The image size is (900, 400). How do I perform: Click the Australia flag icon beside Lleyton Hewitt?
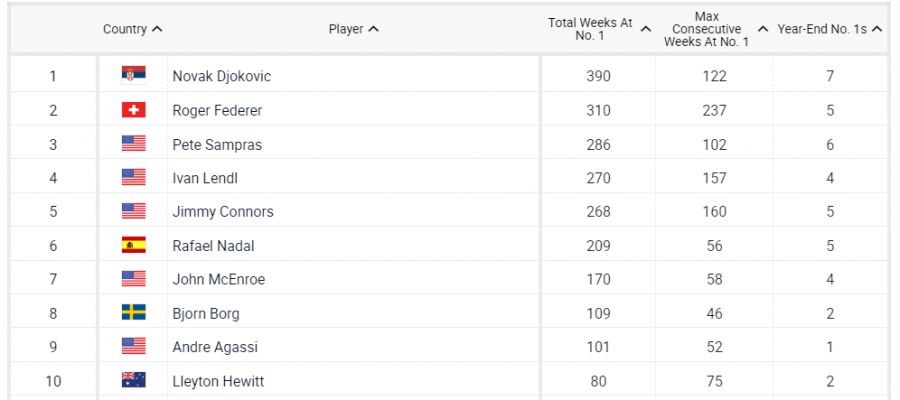(133, 381)
